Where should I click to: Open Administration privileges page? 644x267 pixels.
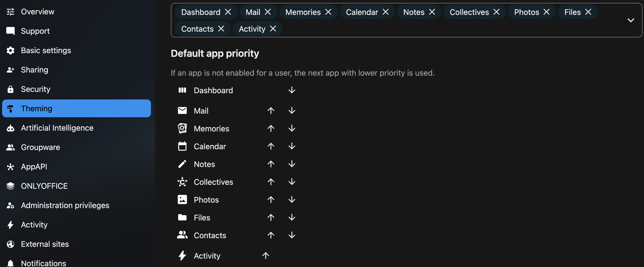(65, 205)
